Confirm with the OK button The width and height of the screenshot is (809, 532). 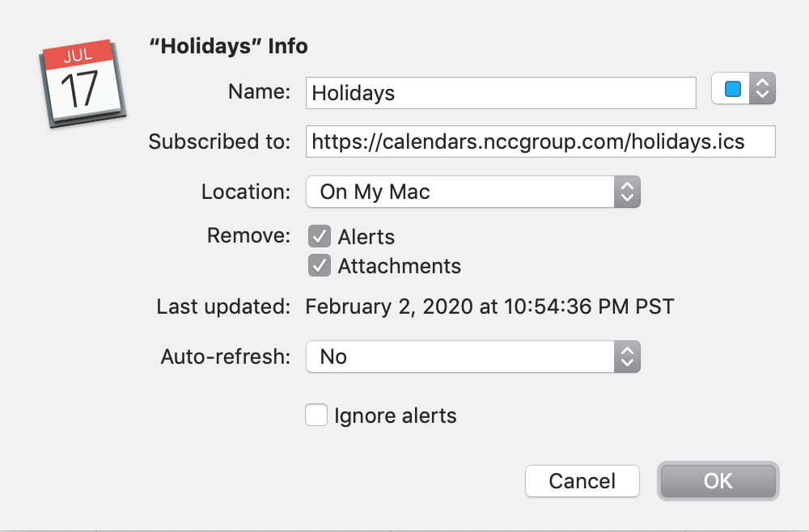(718, 481)
